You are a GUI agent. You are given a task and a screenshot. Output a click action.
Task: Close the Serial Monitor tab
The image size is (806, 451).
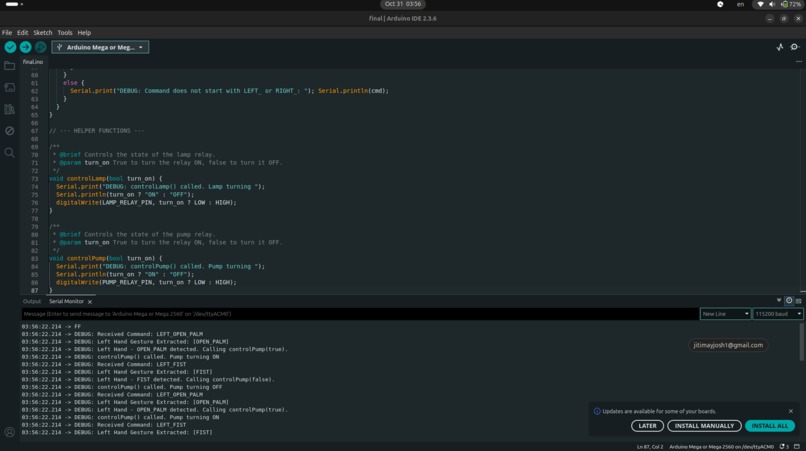point(89,302)
